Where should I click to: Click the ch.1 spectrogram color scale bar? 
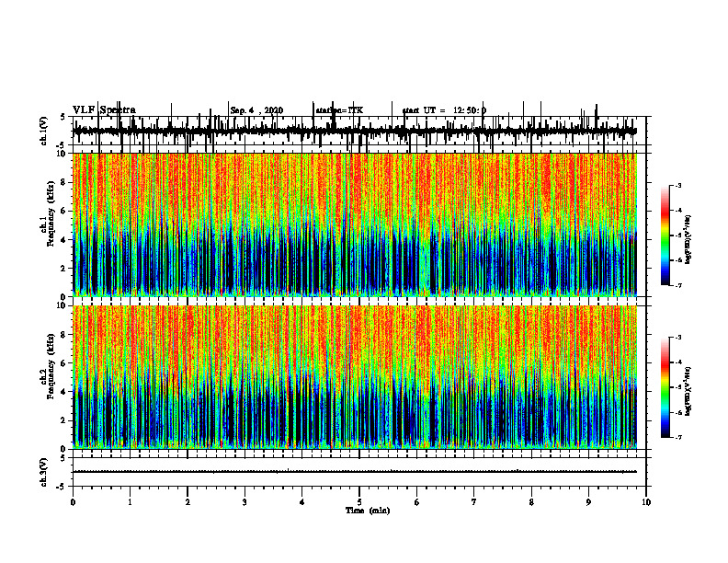(665, 236)
